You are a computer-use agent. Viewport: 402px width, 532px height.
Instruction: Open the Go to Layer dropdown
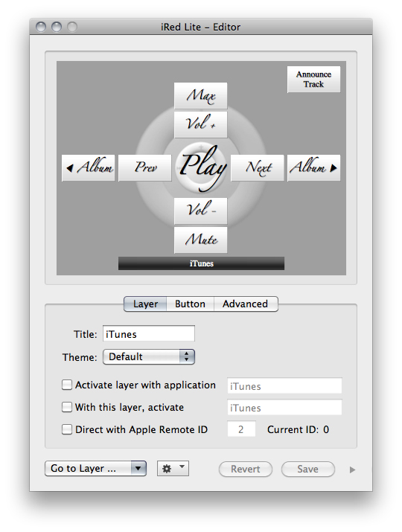95,469
